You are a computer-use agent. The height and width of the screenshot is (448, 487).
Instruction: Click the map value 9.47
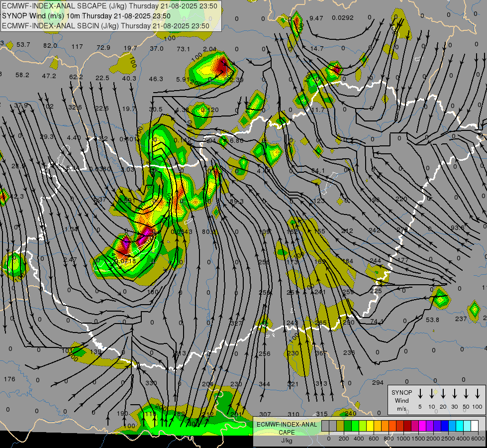point(316,18)
